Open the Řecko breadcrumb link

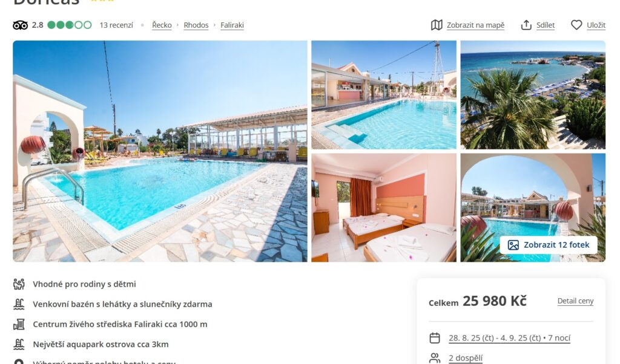coord(162,25)
